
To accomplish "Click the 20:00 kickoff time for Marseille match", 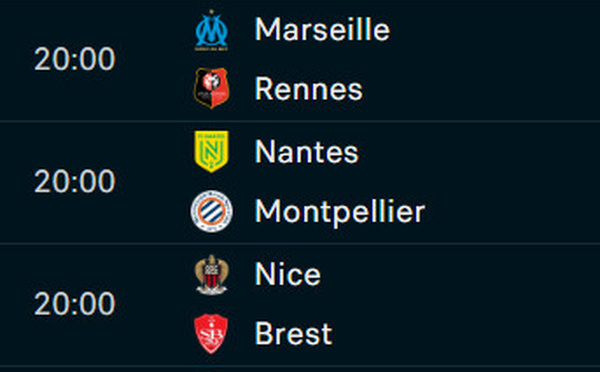I will tap(75, 59).
